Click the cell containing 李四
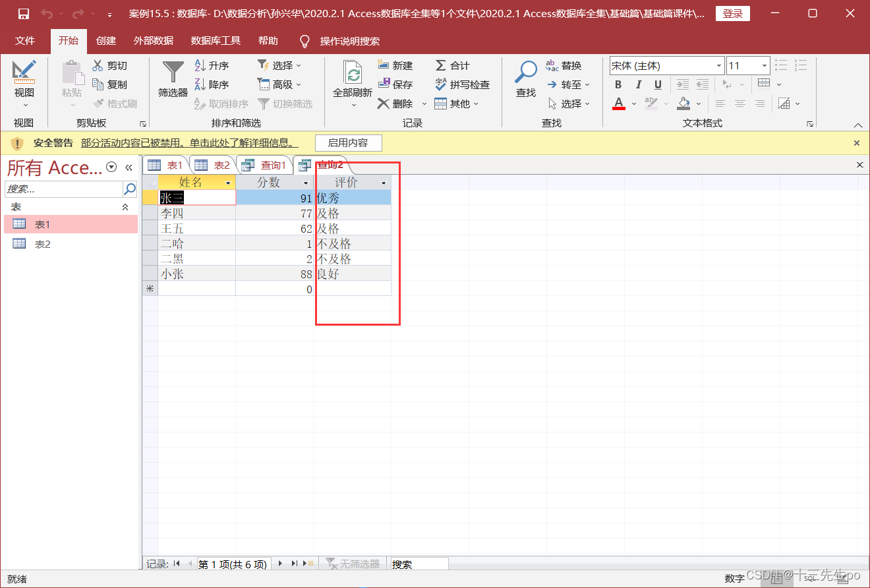Viewport: 870px width, 588px height. coord(196,213)
